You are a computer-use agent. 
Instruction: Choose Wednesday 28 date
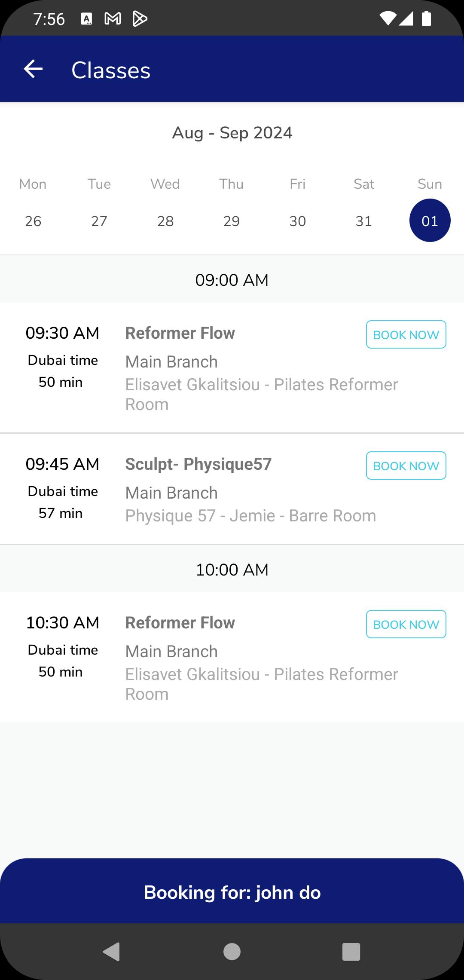[165, 221]
